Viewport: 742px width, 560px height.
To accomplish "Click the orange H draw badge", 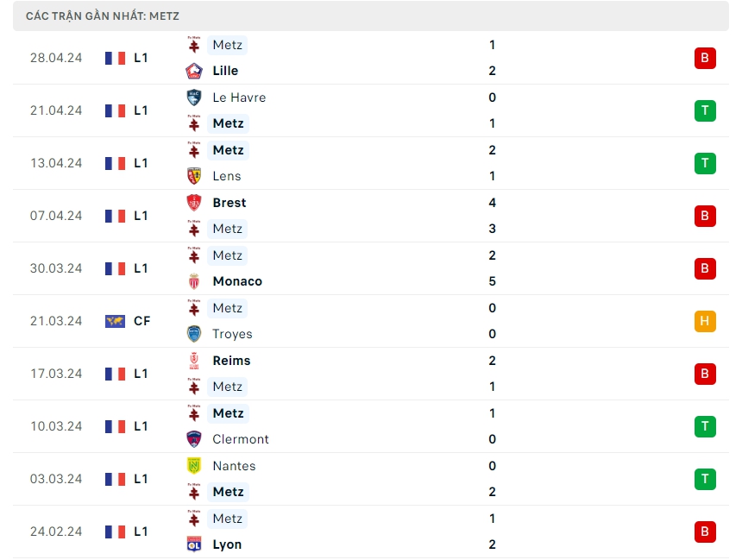I will (x=705, y=321).
